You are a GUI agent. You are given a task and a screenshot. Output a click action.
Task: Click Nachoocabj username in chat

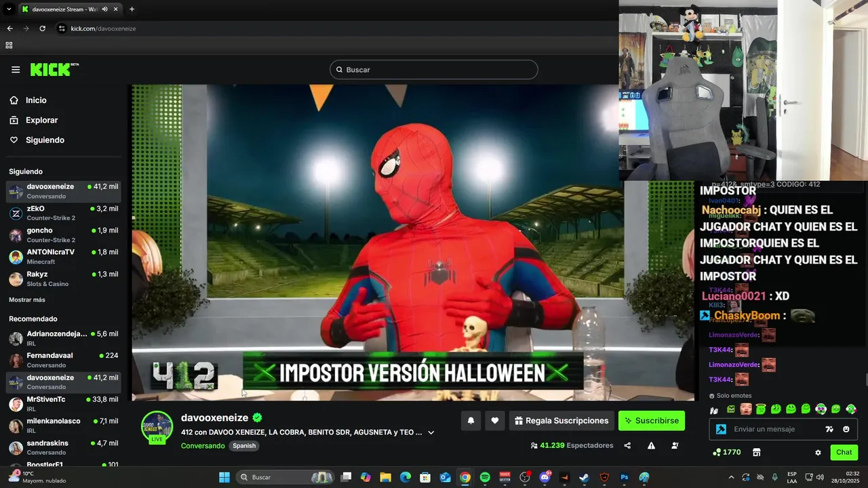tap(731, 210)
